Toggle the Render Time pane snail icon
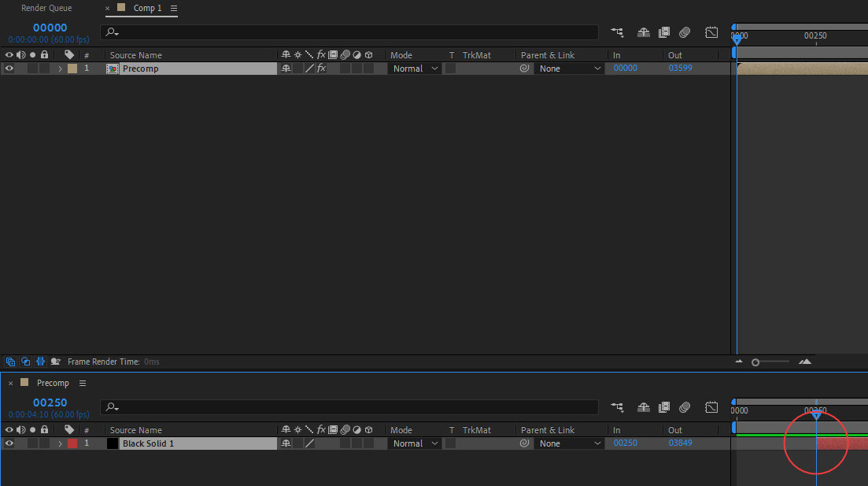Viewport: 868px width, 486px height. [55, 361]
